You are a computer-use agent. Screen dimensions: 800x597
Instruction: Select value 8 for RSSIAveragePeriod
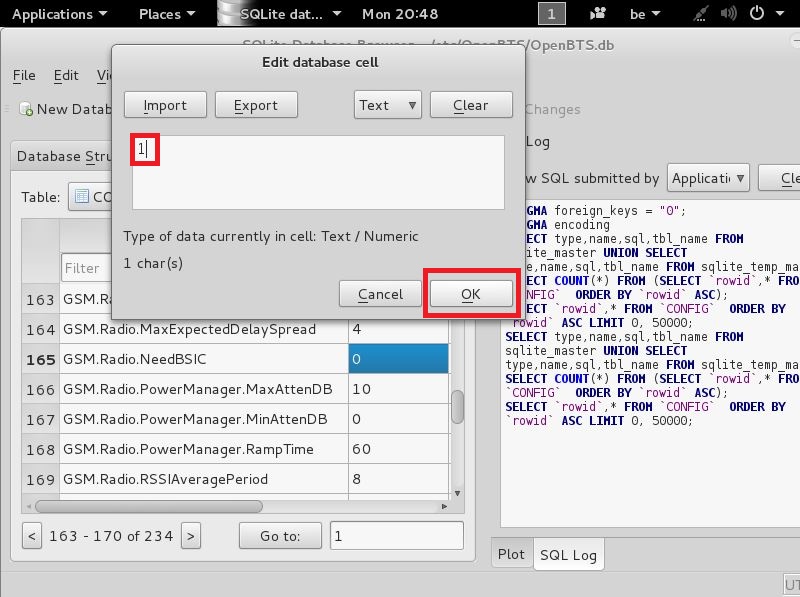[398, 480]
